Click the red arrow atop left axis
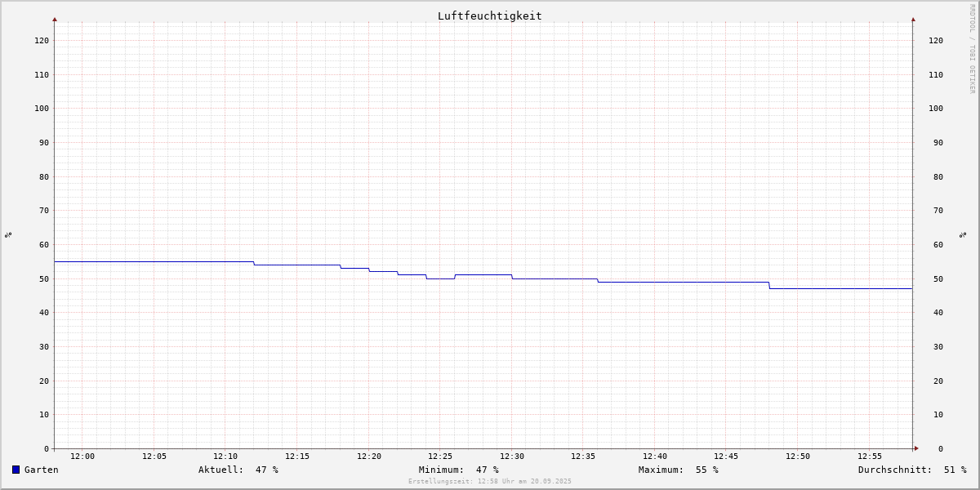 coord(55,19)
